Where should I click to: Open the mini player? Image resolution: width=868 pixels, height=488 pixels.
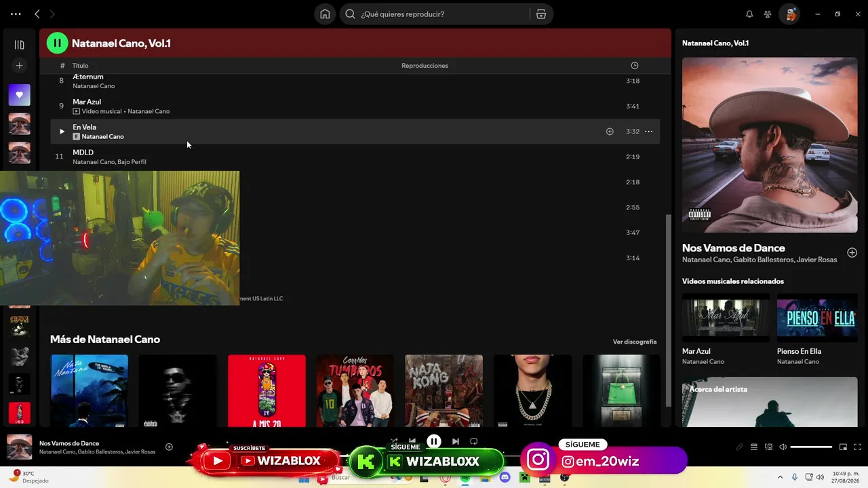[843, 447]
